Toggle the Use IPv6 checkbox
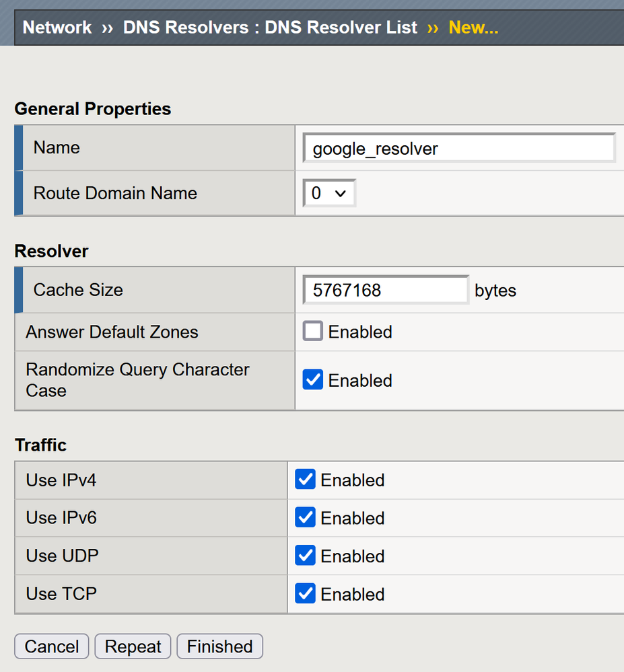This screenshot has width=624, height=672. tap(305, 518)
